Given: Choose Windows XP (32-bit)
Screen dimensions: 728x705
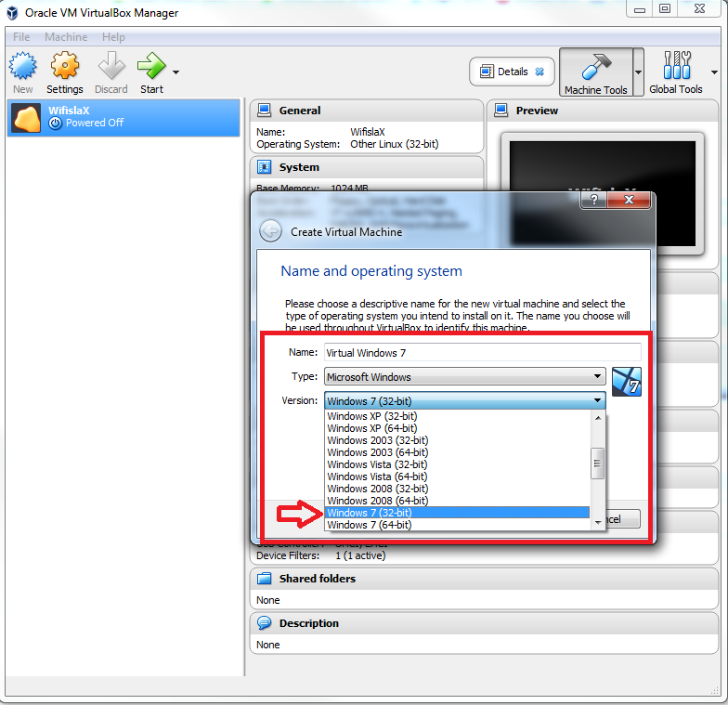Looking at the screenshot, I should coord(457,416).
